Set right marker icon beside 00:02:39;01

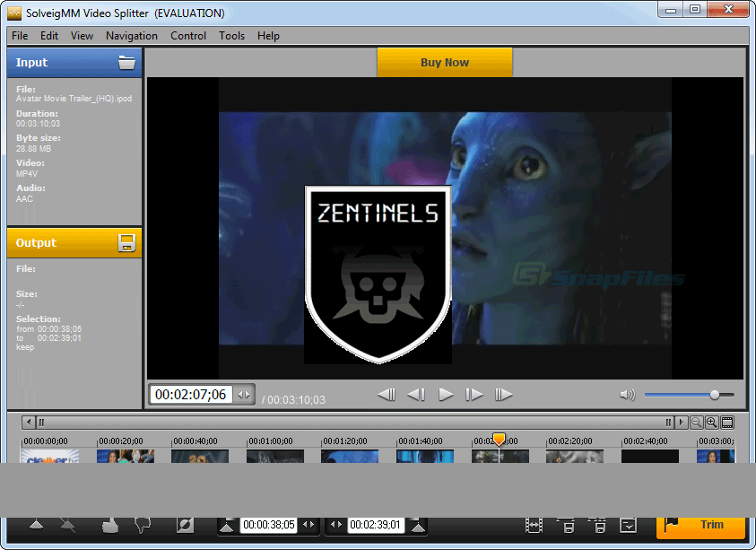click(418, 526)
